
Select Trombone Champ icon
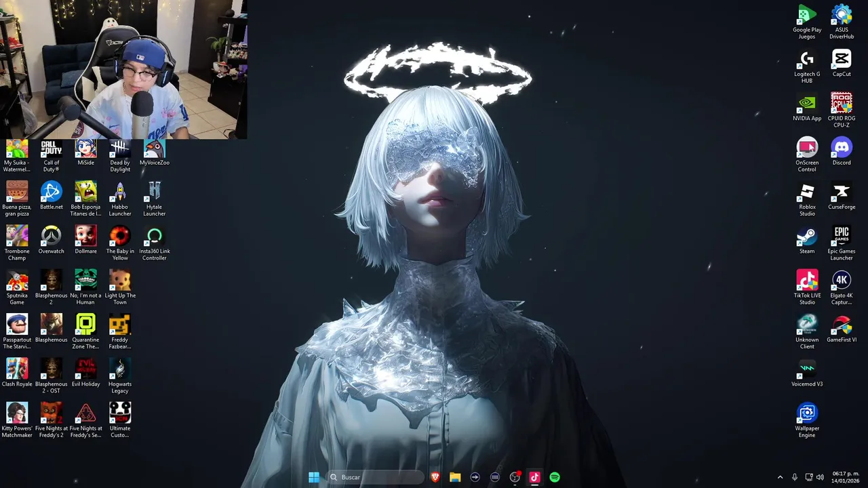point(17,244)
